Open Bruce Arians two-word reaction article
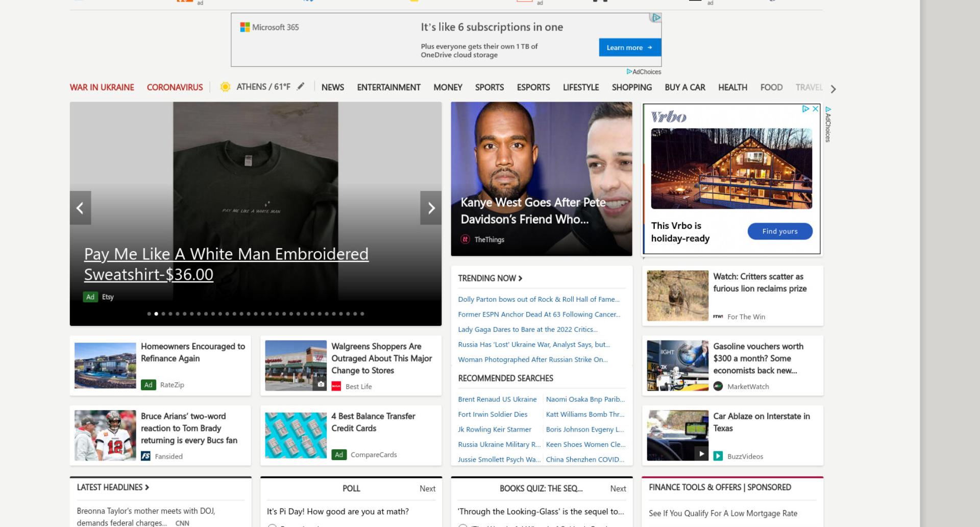Image resolution: width=980 pixels, height=527 pixels. (189, 428)
